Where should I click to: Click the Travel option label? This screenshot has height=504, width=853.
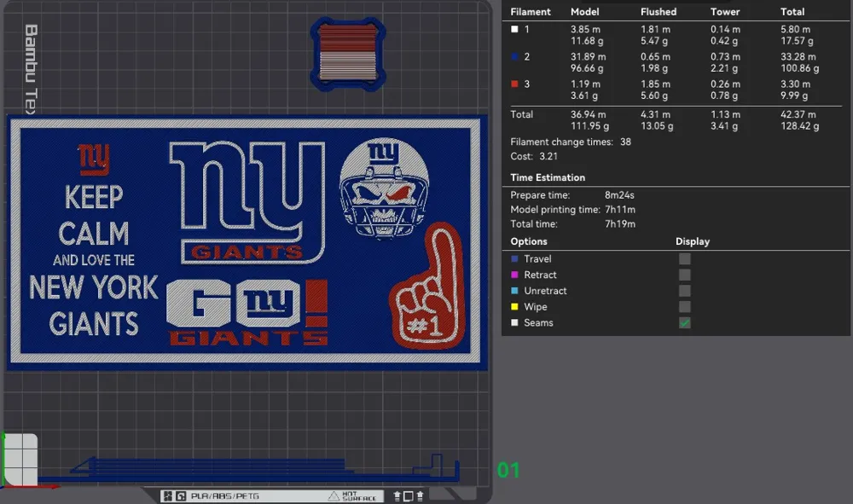pos(537,258)
